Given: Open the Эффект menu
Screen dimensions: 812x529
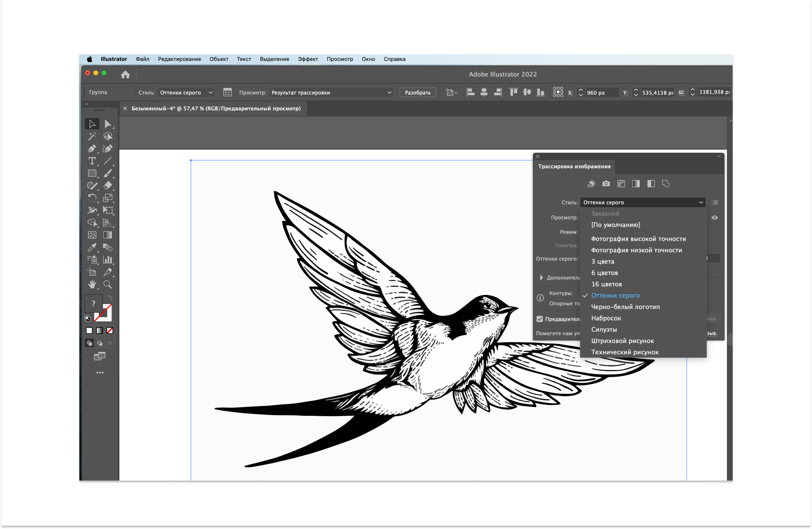Looking at the screenshot, I should point(307,59).
